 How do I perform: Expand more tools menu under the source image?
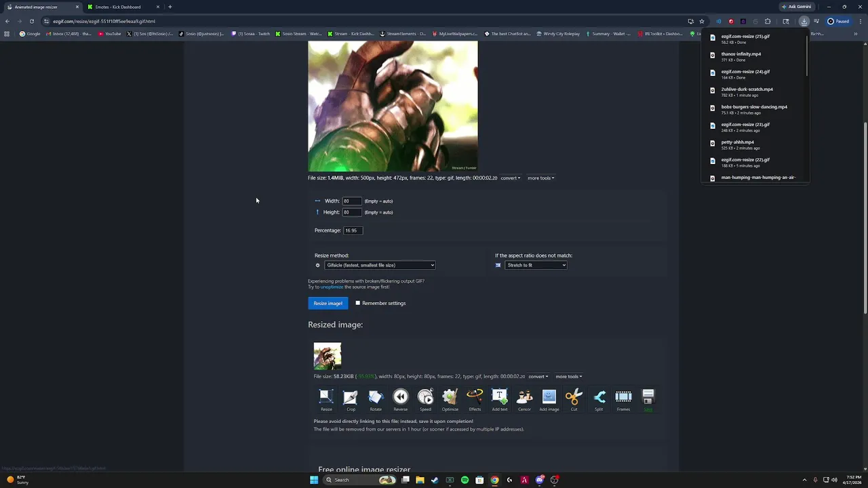click(x=541, y=178)
